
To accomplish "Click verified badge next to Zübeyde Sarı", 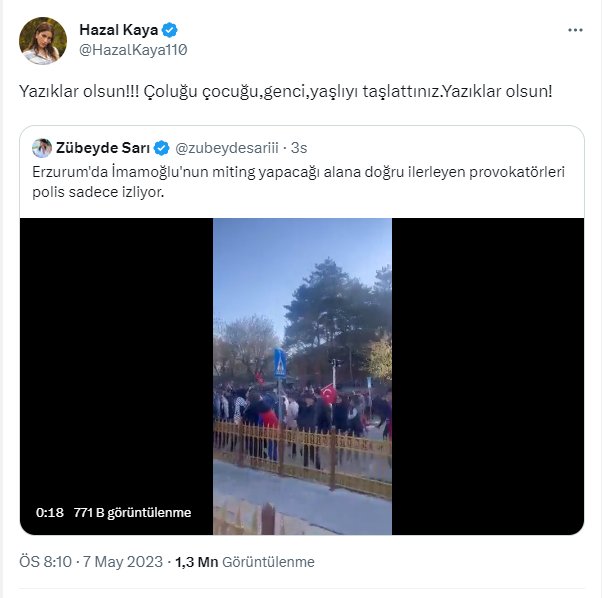I will pyautogui.click(x=162, y=148).
